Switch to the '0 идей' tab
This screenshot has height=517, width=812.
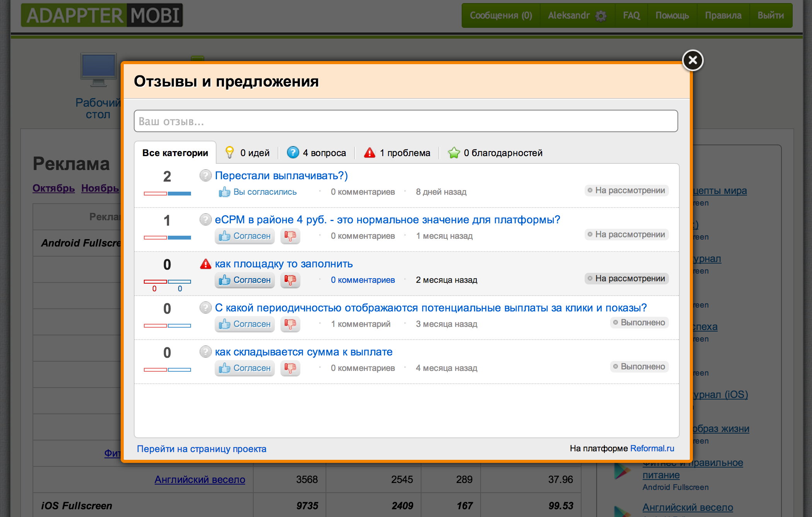coord(247,153)
